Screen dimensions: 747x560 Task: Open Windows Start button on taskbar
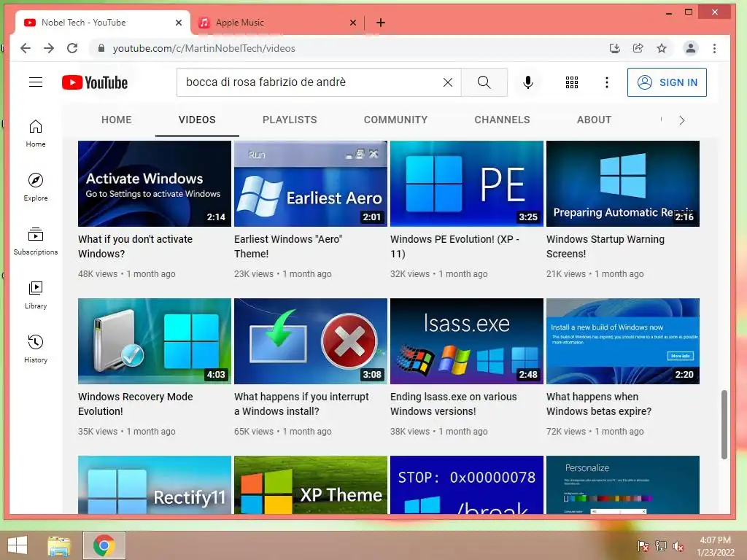[18, 545]
